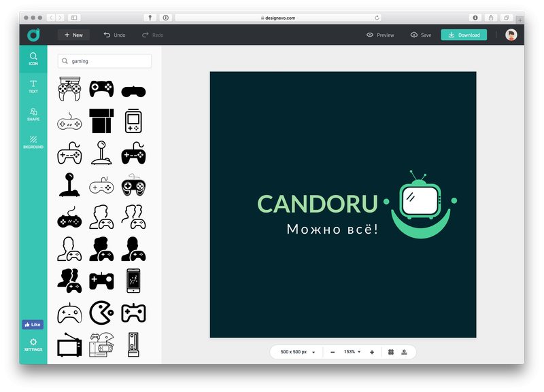Screen dimensions: 544x392
Task: Click the New button
Action: click(x=73, y=35)
